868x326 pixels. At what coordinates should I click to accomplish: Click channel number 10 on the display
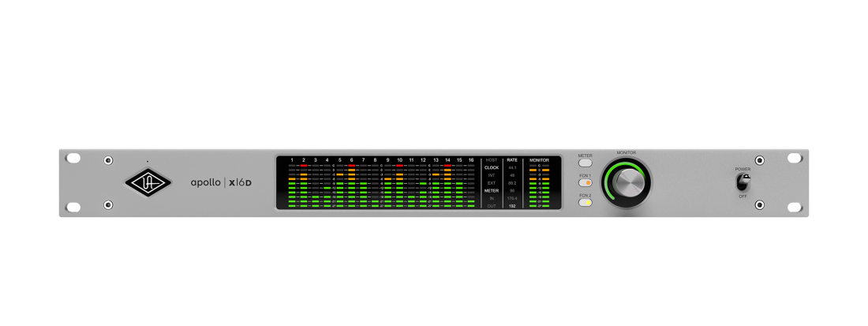(400, 160)
